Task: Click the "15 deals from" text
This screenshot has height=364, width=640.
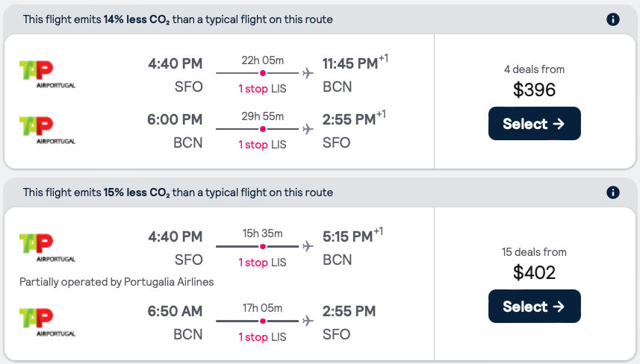Action: click(534, 252)
